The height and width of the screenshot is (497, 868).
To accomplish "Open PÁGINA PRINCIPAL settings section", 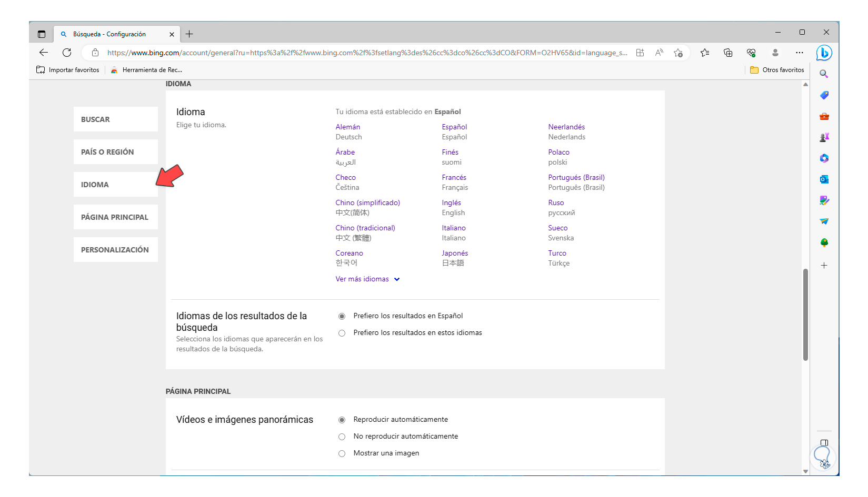I will (115, 217).
